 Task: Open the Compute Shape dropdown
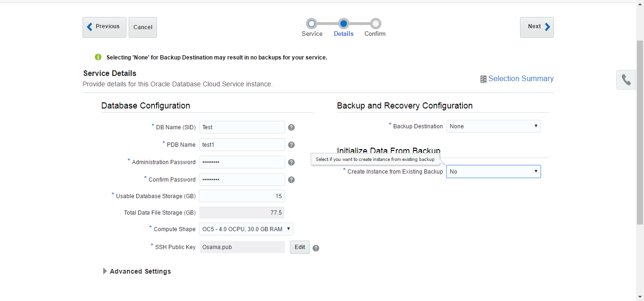246,229
